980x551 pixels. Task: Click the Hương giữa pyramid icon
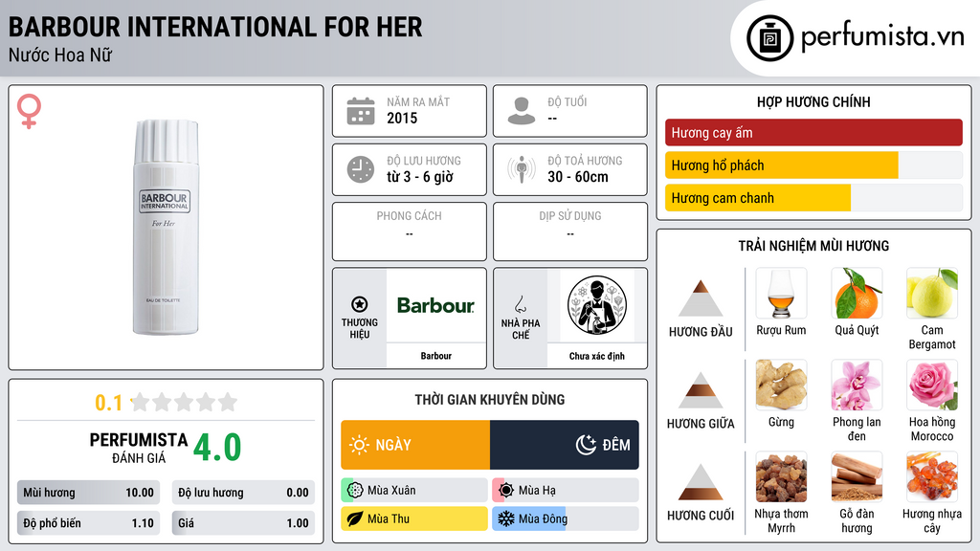[701, 390]
